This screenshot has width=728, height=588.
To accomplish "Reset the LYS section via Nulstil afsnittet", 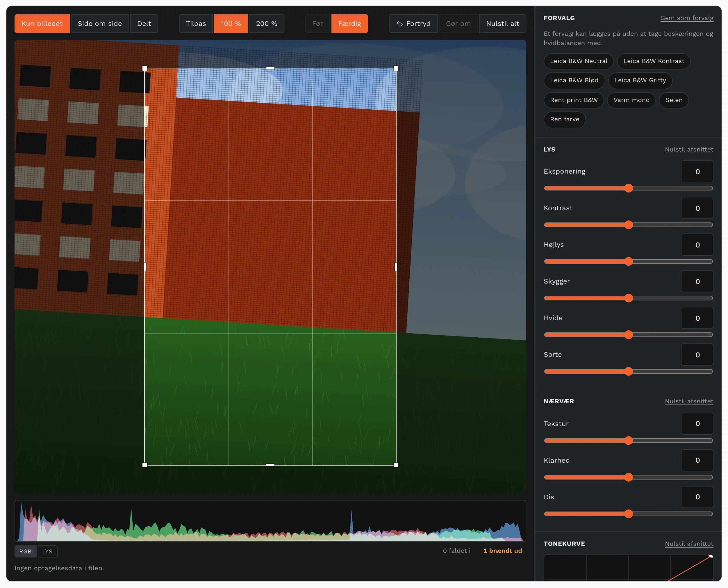I will (689, 149).
